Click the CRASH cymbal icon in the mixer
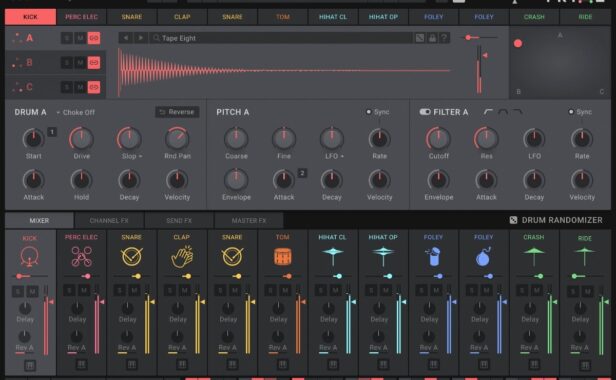The image size is (616, 380). [534, 256]
